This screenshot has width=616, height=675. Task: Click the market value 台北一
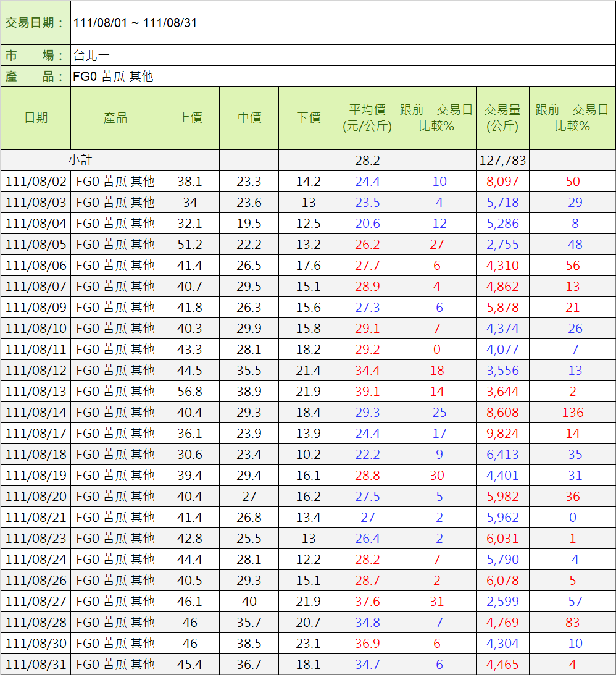tap(87, 56)
